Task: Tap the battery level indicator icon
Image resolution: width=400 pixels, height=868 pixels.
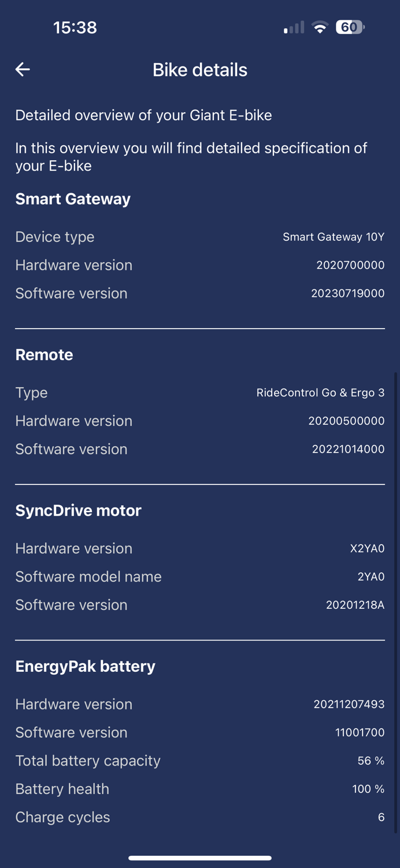Action: [350, 27]
